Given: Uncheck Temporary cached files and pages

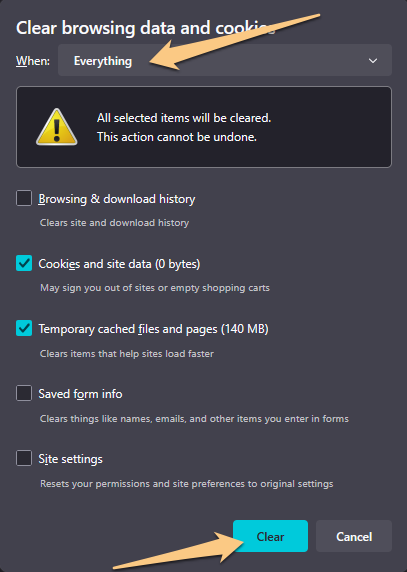Looking at the screenshot, I should click(24, 328).
